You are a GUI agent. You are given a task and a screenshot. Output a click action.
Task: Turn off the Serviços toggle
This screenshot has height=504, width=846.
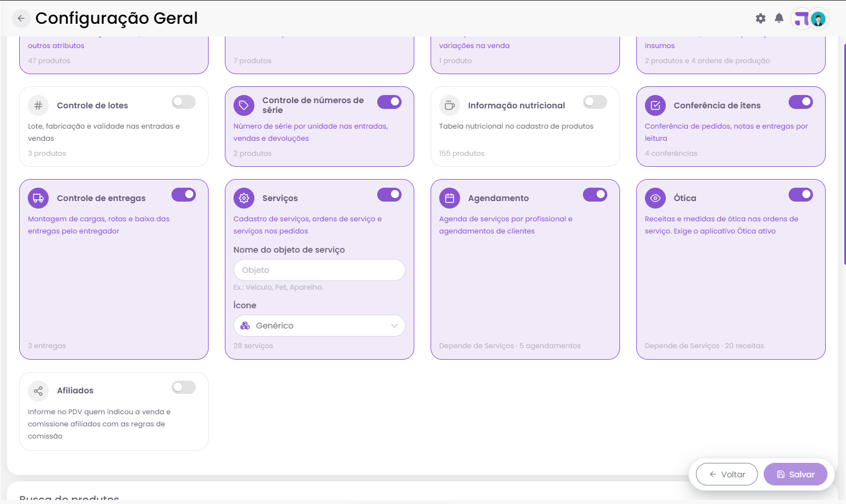pos(389,195)
